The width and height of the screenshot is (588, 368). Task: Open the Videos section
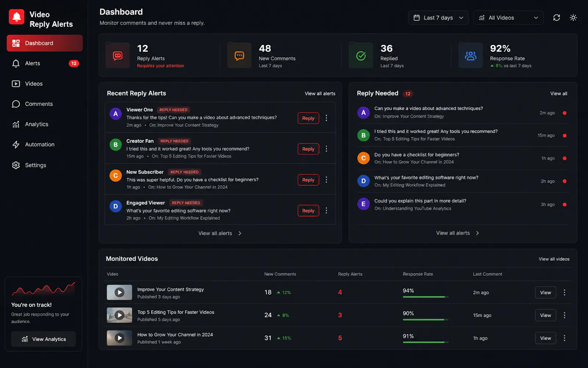pyautogui.click(x=44, y=84)
